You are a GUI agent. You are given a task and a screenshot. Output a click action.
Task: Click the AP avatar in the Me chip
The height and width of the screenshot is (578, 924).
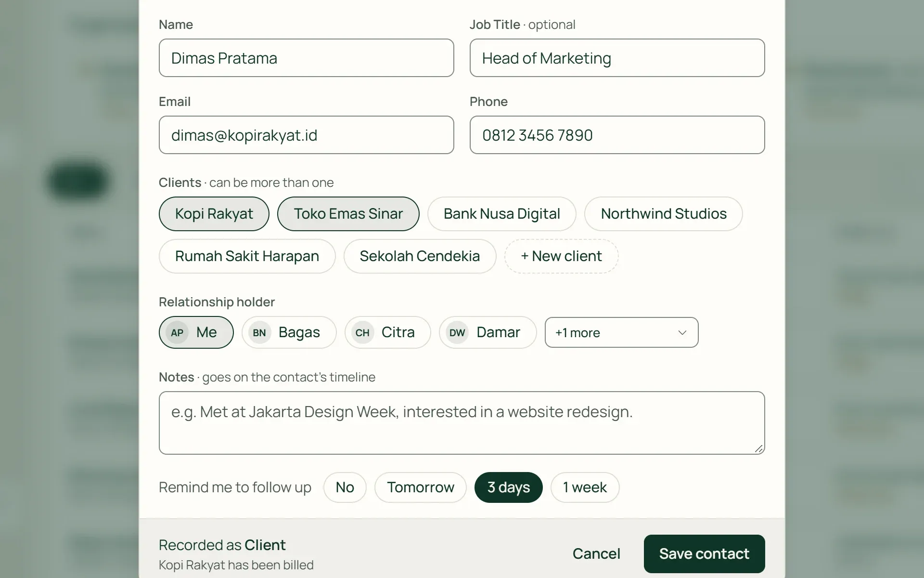177,332
